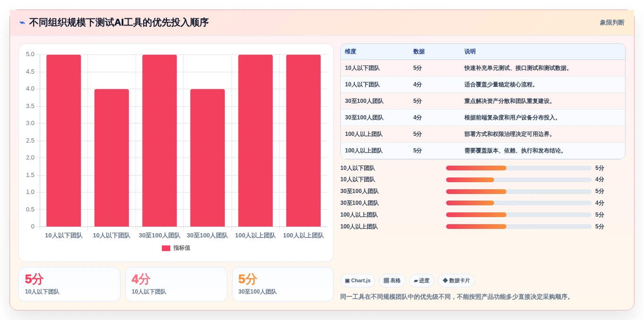Select the 数据 column header

pos(419,52)
